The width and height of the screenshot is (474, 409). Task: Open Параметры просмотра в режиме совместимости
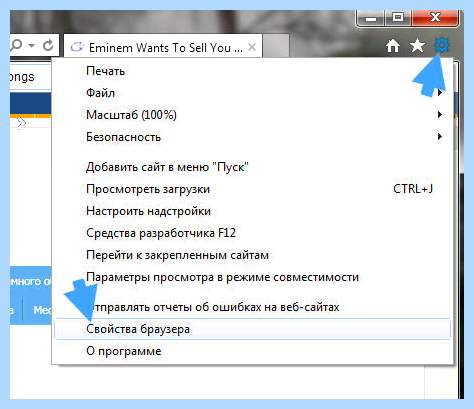pos(253,277)
